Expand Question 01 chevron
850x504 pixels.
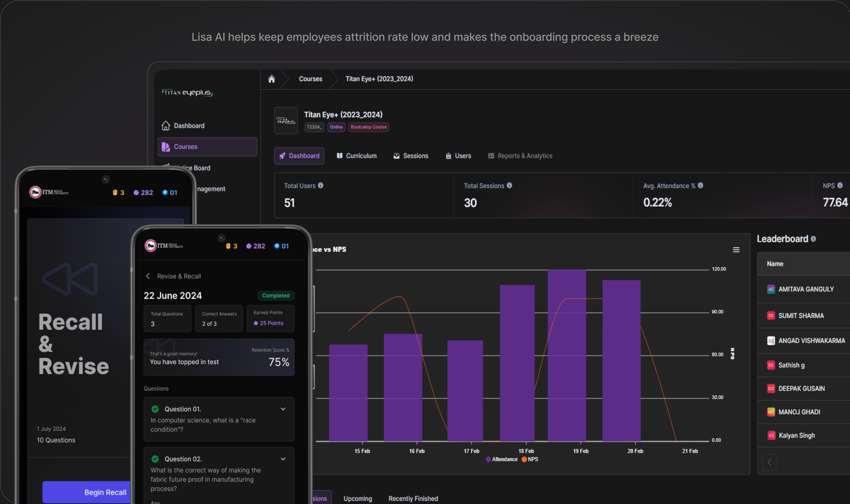[x=283, y=409]
